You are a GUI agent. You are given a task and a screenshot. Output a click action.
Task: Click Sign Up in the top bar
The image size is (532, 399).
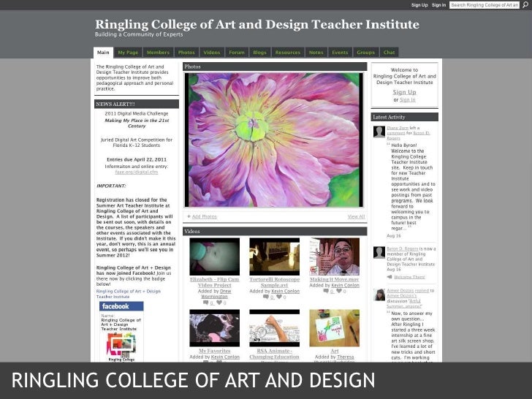pos(419,5)
